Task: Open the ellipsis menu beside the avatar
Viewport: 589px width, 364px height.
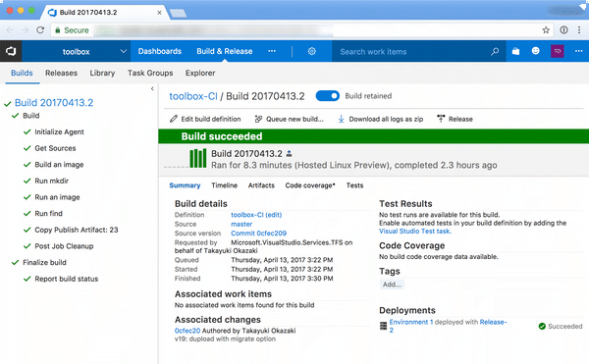Action: 578,51
